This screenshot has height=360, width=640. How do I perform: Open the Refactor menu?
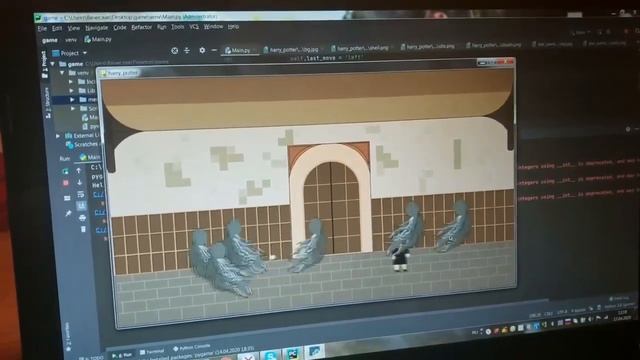tap(141, 27)
